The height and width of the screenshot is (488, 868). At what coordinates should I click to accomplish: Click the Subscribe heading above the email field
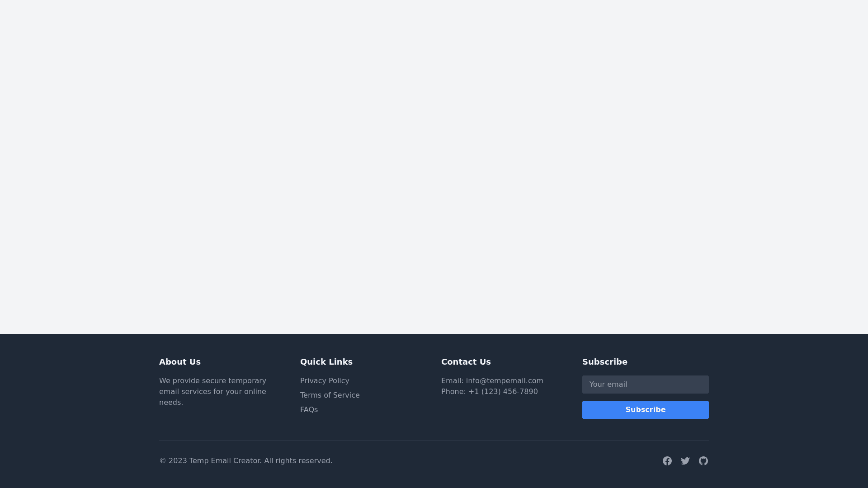[x=604, y=362]
